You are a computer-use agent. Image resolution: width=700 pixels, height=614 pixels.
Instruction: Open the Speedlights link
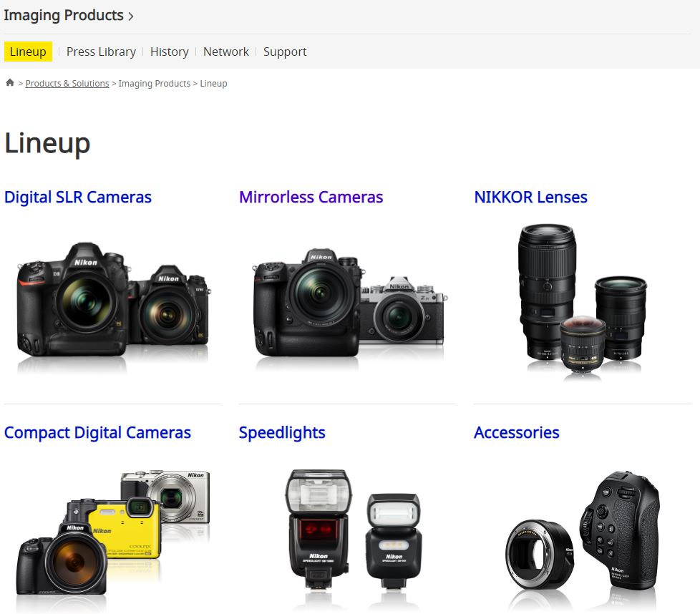pos(282,432)
